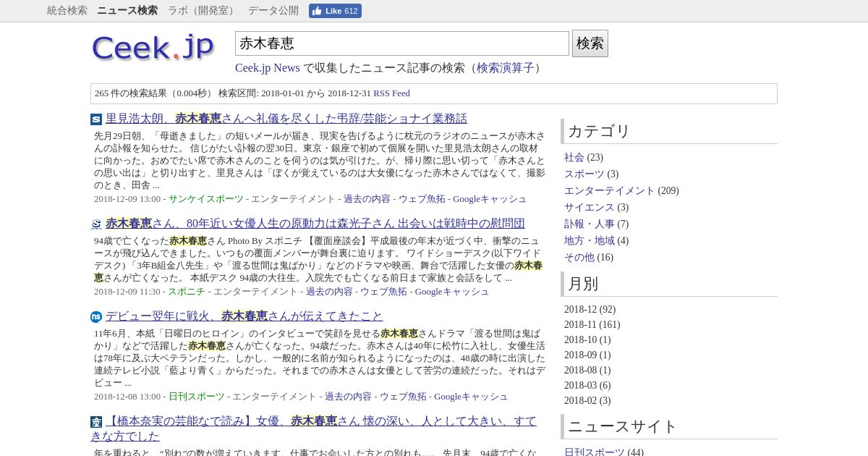Click the Ceek.jp logo
Image resolution: width=868 pixels, height=456 pixels.
tap(153, 48)
